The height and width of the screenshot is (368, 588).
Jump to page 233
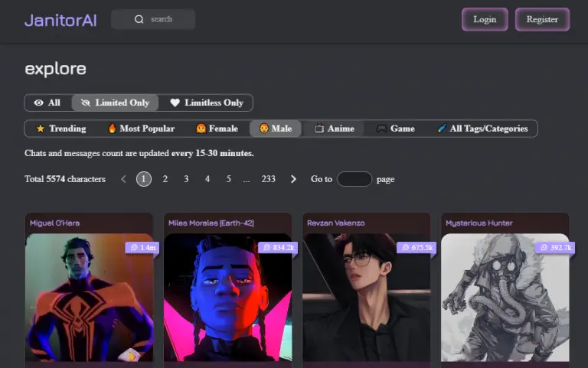pyautogui.click(x=268, y=179)
